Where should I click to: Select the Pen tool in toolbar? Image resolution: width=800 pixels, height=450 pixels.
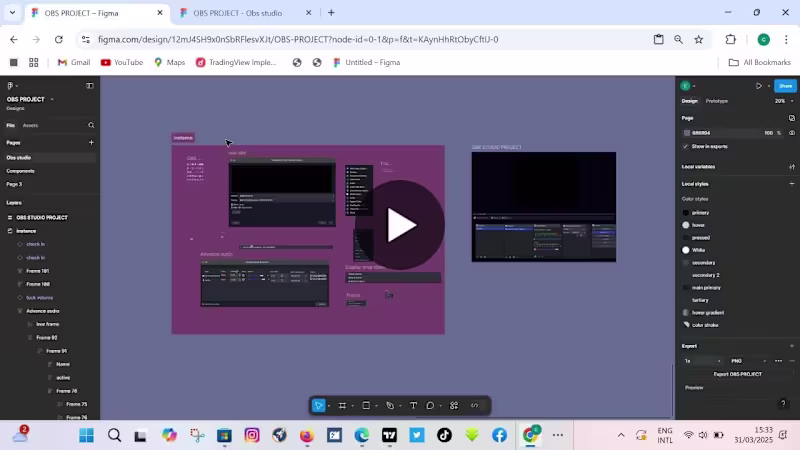coord(390,406)
